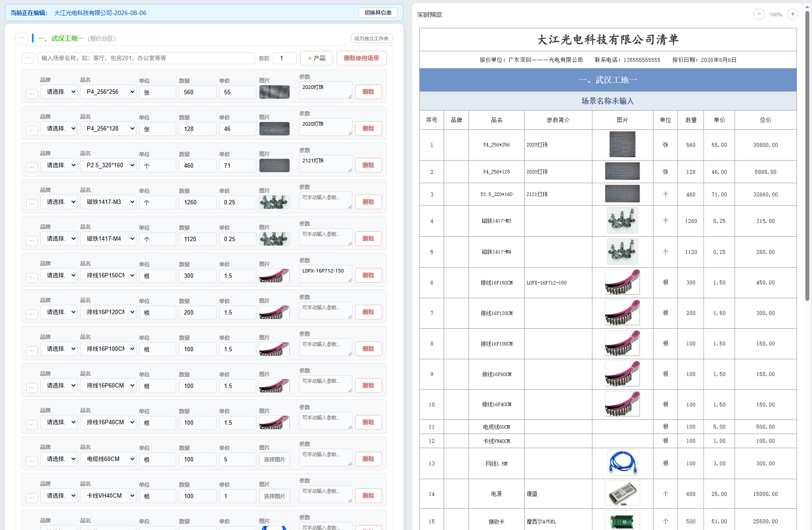Click preview total 15000.00 for 电源 row
The height and width of the screenshot is (530, 812).
[766, 494]
